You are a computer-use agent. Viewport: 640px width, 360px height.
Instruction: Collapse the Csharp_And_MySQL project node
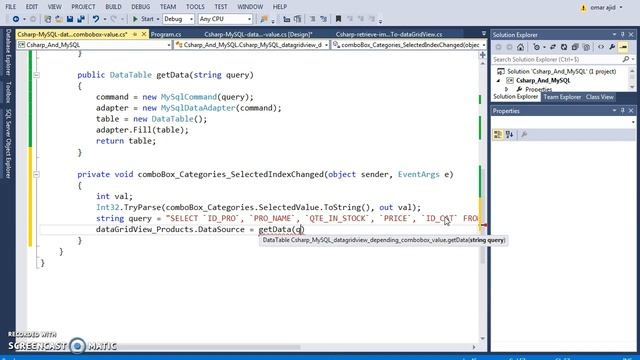point(498,81)
